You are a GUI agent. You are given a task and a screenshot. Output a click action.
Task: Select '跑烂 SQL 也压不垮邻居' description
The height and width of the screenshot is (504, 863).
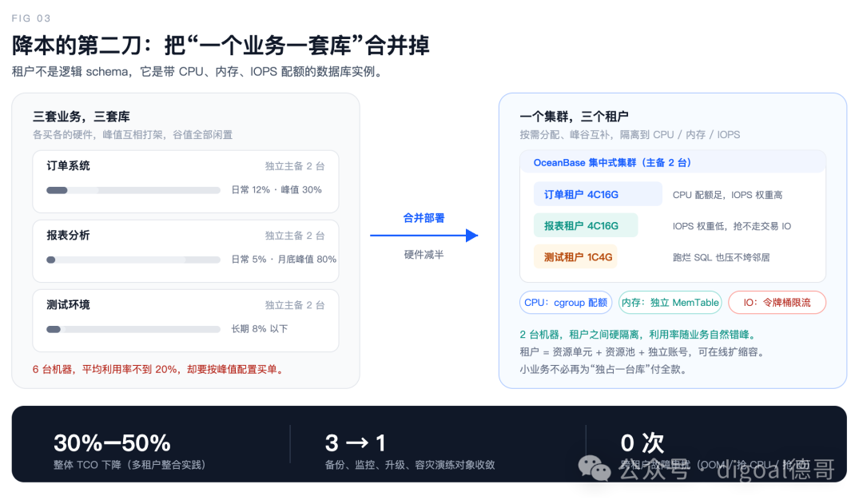(x=721, y=257)
